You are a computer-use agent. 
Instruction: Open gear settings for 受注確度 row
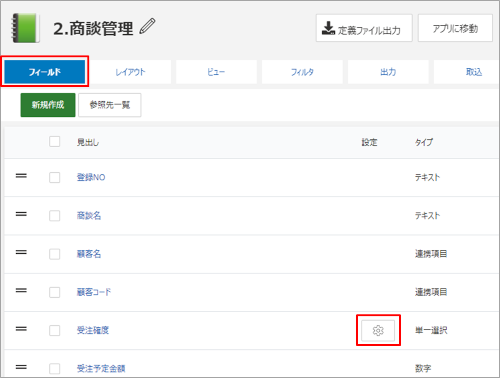(x=378, y=330)
